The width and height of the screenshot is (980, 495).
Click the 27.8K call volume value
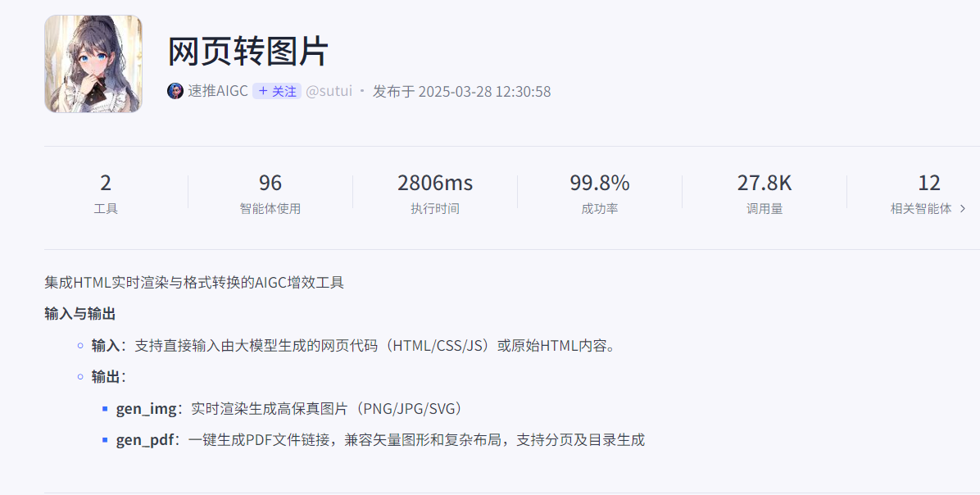click(764, 183)
